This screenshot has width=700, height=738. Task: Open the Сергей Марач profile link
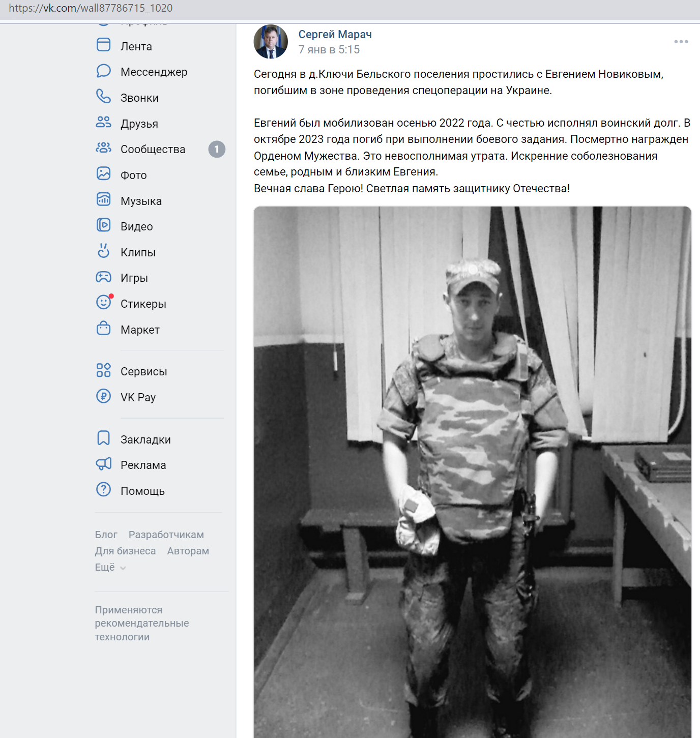click(335, 34)
